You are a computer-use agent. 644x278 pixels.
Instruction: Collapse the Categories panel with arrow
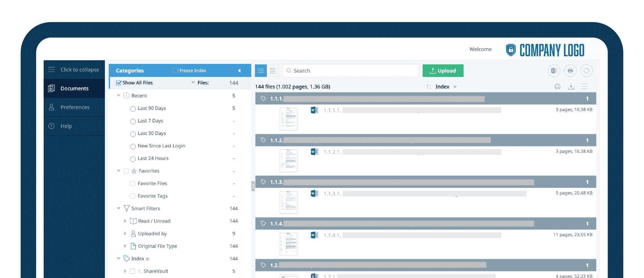click(239, 71)
